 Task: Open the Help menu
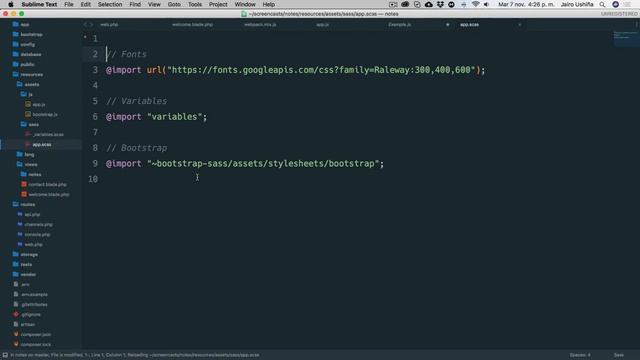(268, 4)
